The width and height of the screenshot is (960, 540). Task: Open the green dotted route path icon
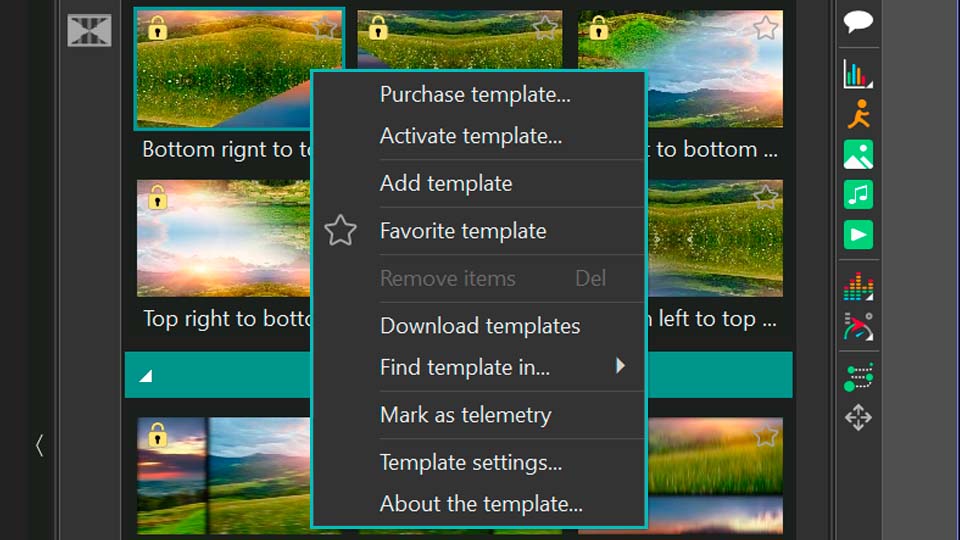click(x=858, y=378)
